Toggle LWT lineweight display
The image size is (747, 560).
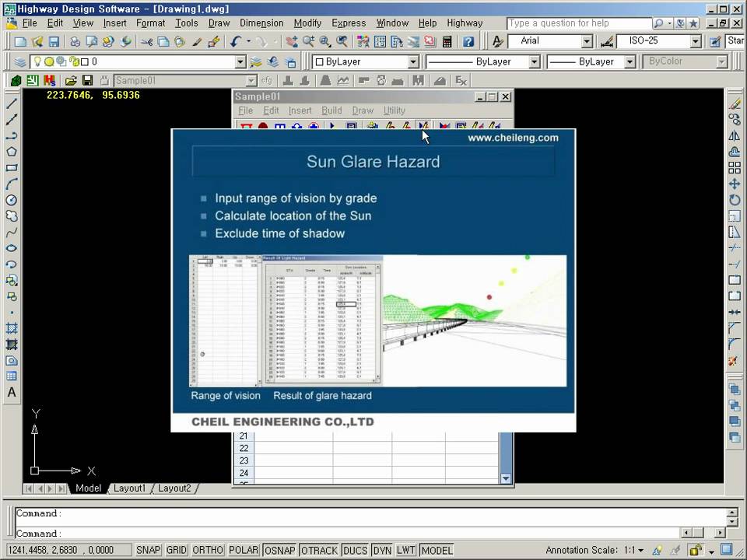pos(406,550)
